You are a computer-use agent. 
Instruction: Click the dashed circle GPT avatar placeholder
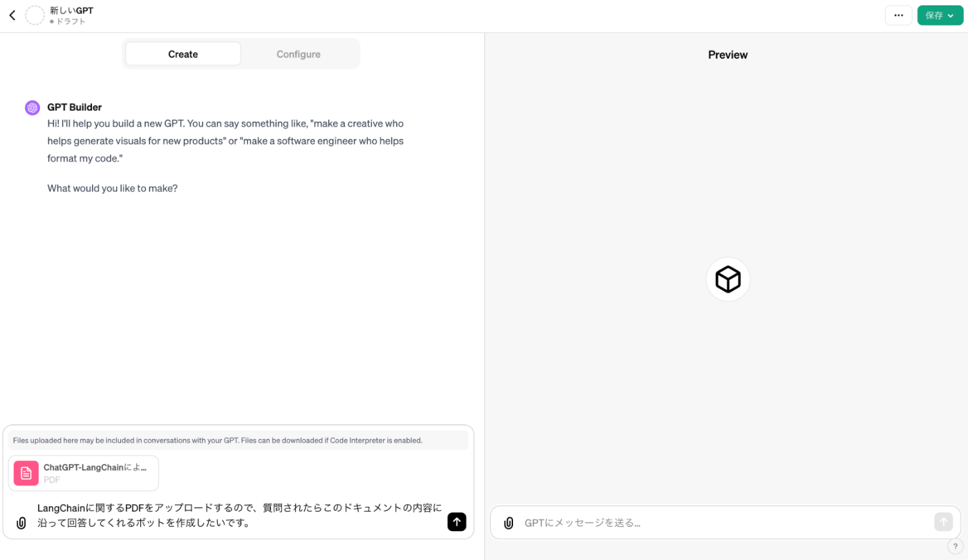point(35,15)
